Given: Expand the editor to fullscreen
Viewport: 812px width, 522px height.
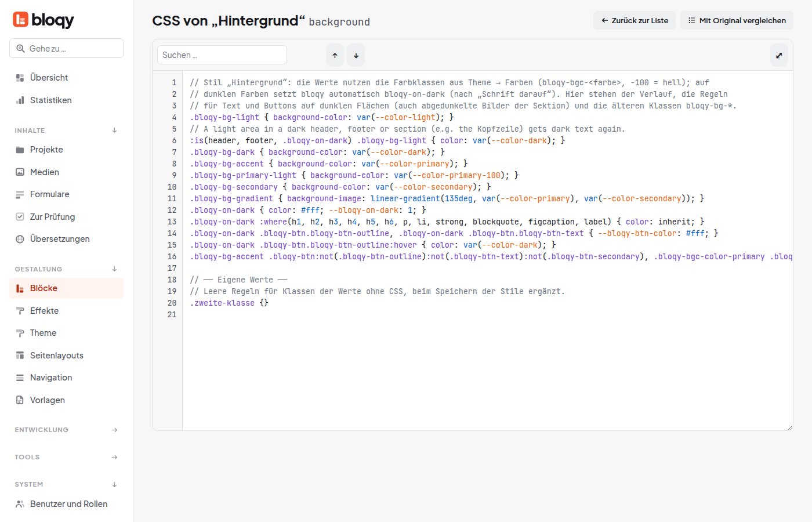Looking at the screenshot, I should pos(779,55).
